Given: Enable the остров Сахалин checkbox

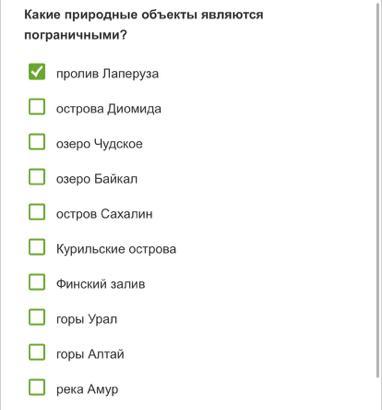Looking at the screenshot, I should click(x=37, y=212).
